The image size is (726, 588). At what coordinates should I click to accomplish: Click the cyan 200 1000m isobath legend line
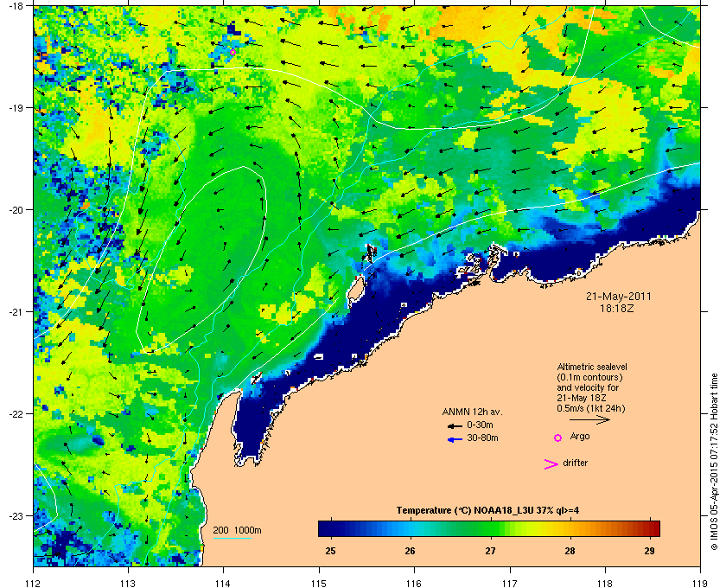(x=232, y=538)
